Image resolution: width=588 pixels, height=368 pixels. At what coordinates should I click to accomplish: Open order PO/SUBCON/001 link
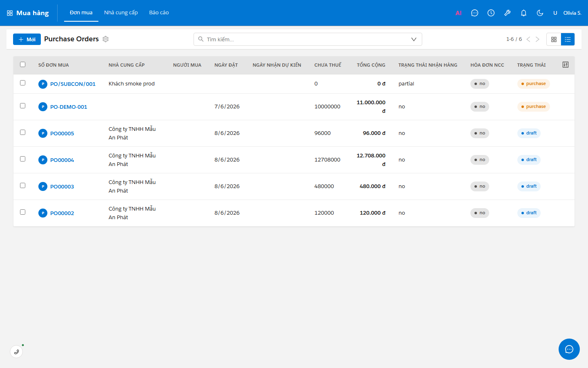click(73, 84)
